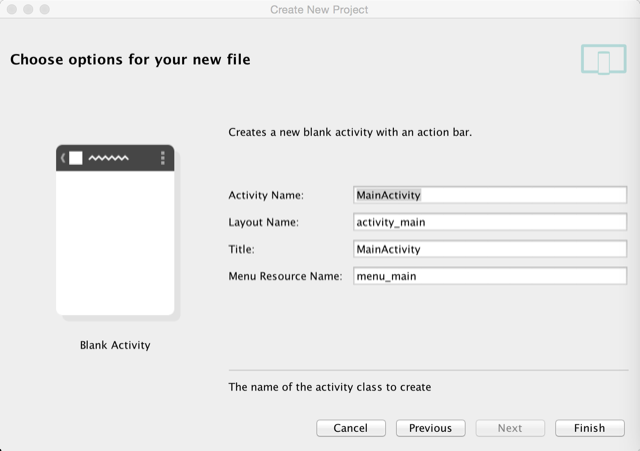The width and height of the screenshot is (640, 451).
Task: Cancel the new project wizard
Action: (x=351, y=428)
